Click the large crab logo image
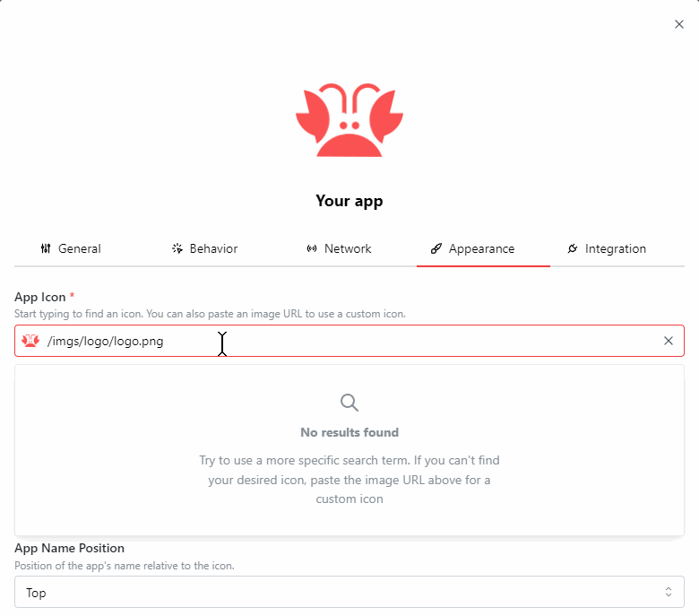Image resolution: width=699 pixels, height=616 pixels. (349, 121)
